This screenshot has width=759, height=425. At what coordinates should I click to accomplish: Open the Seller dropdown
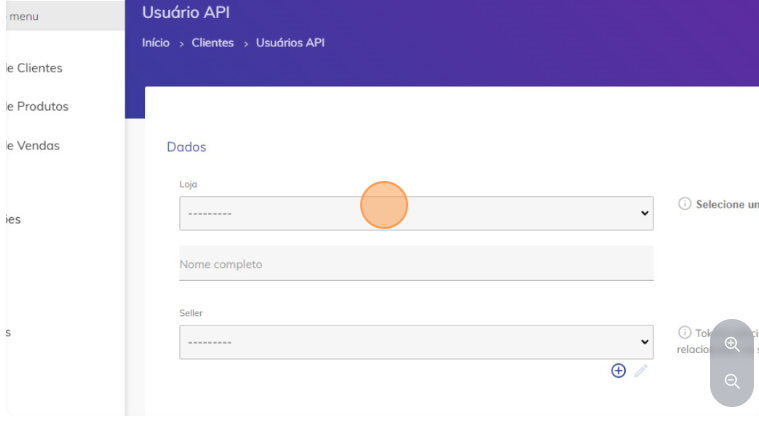tap(416, 342)
